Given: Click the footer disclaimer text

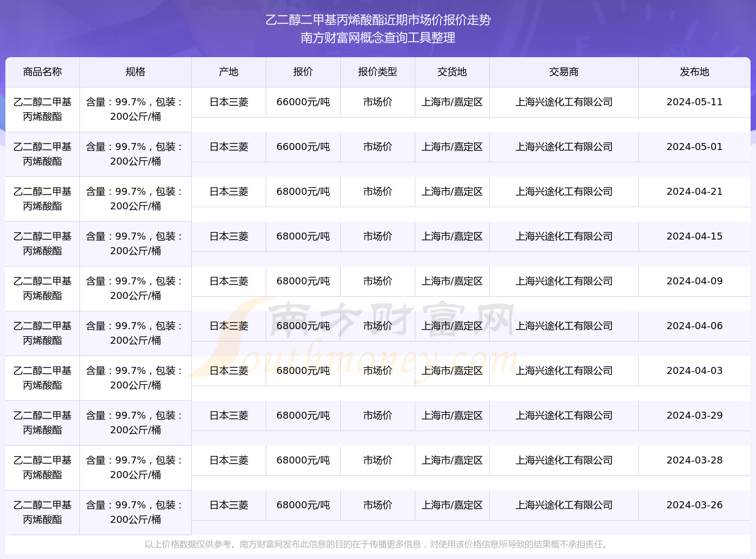Looking at the screenshot, I should (378, 544).
